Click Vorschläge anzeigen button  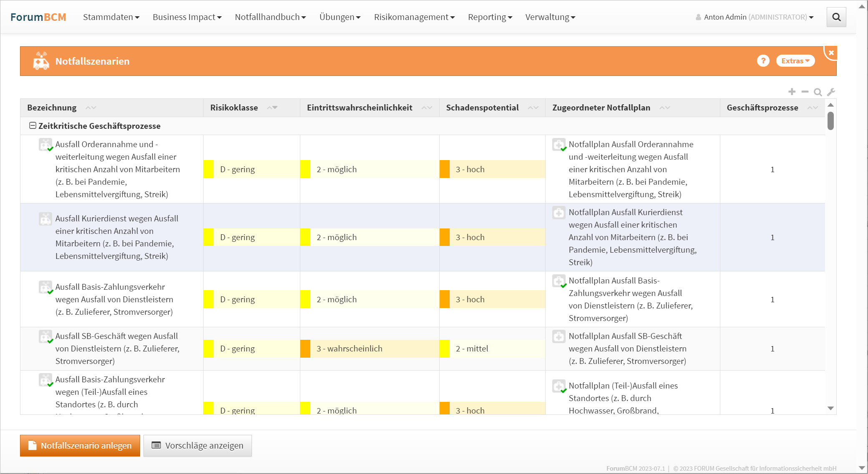pos(197,446)
